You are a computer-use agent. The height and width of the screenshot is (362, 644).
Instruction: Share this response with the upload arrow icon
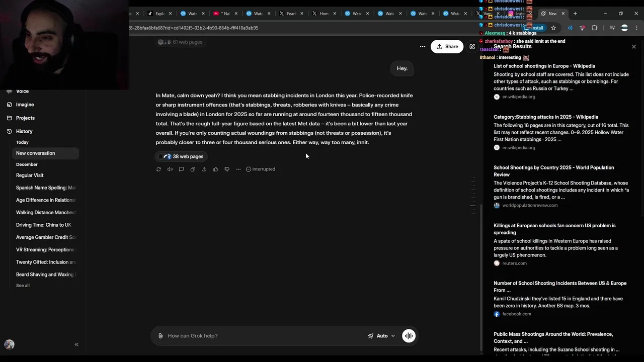point(204,169)
